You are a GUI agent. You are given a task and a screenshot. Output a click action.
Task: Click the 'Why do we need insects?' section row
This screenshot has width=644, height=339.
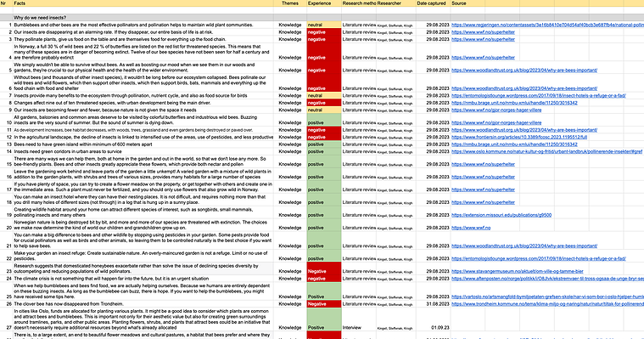pyautogui.click(x=322, y=18)
